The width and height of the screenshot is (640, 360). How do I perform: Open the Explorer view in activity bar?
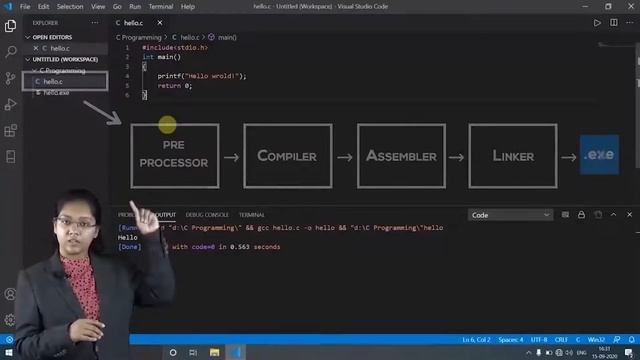(11, 26)
